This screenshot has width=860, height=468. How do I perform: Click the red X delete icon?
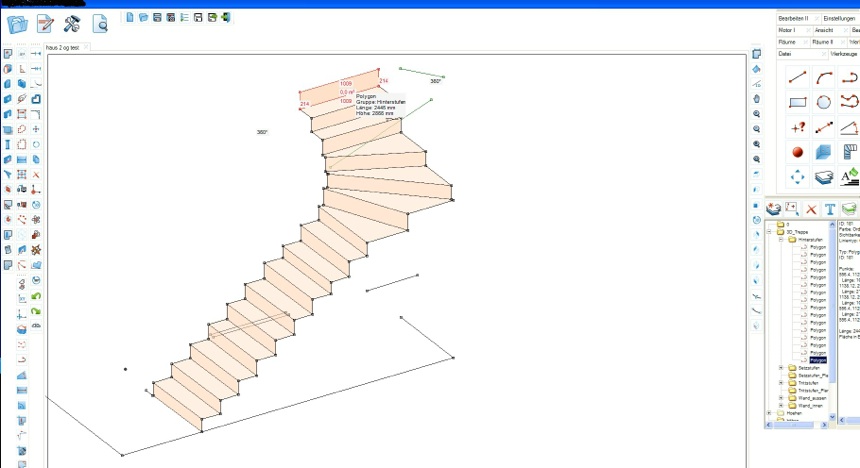(x=811, y=209)
